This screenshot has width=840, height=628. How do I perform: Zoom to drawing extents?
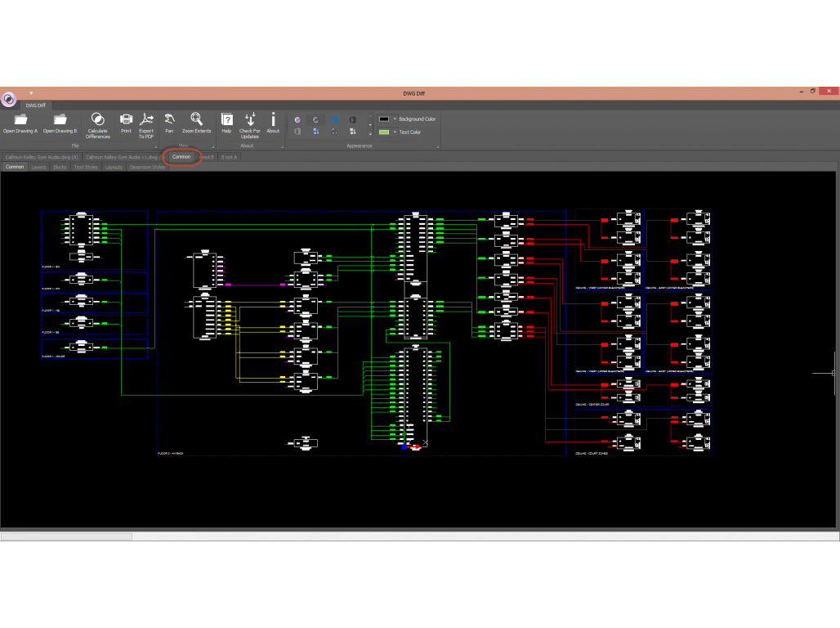(197, 123)
